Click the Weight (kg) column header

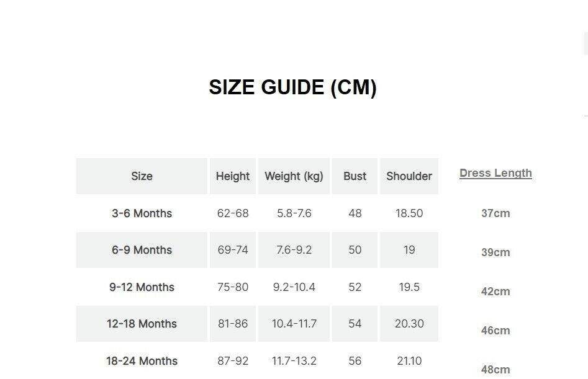[x=294, y=176]
